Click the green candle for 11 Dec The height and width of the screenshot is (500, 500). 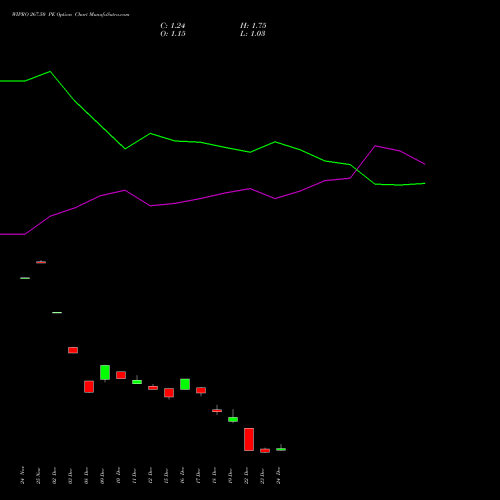137,381
